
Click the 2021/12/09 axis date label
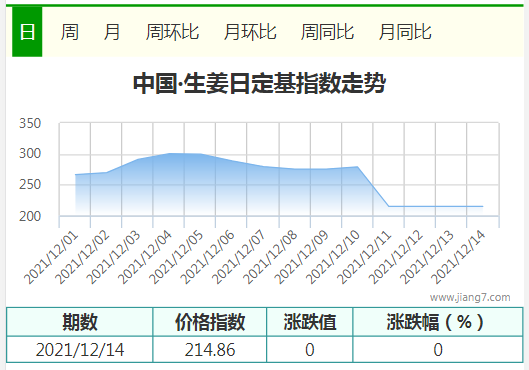tap(301, 257)
